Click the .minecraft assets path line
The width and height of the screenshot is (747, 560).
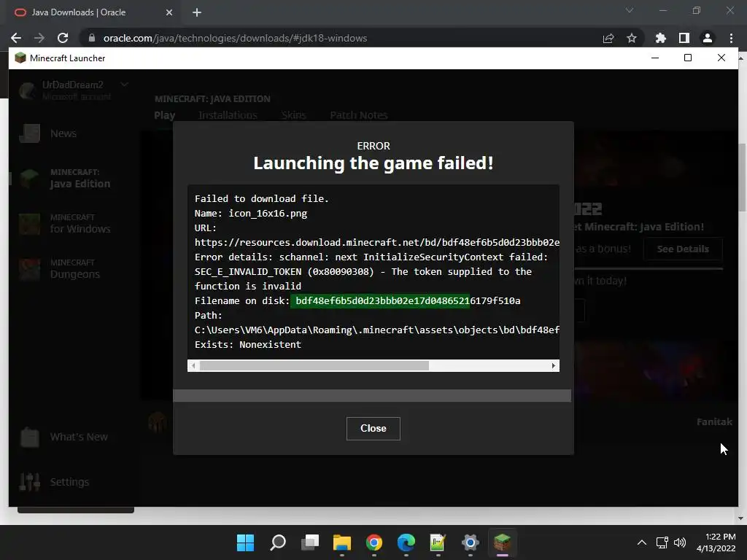click(377, 330)
